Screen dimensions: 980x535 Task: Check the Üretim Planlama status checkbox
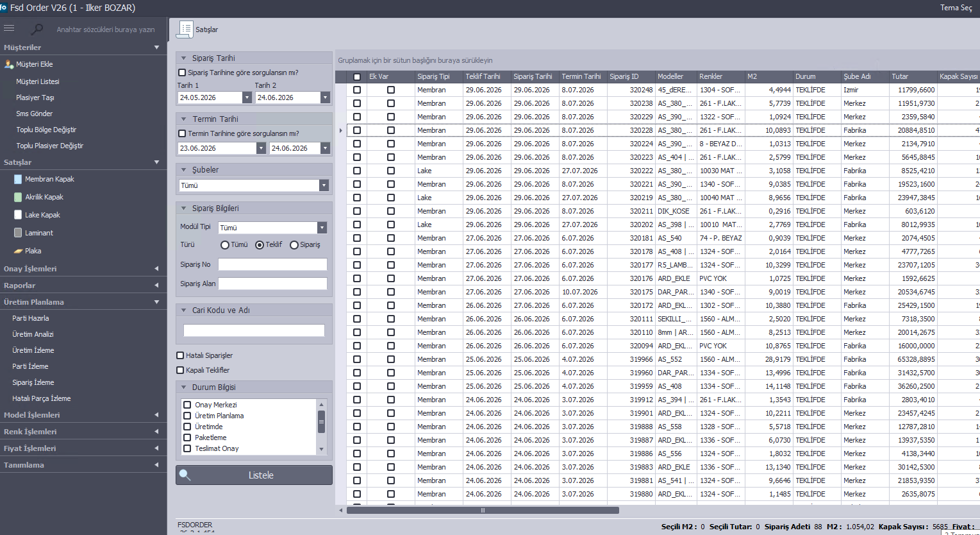coord(187,416)
